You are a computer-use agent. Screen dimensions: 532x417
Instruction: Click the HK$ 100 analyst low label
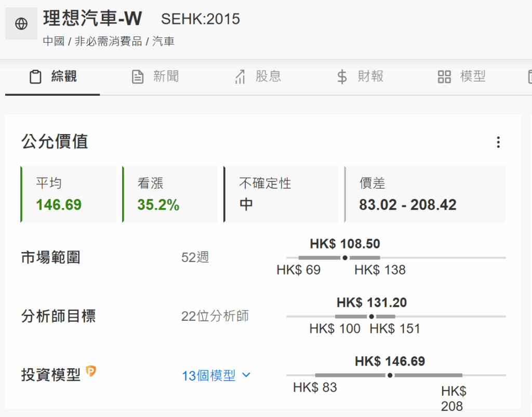tap(335, 329)
